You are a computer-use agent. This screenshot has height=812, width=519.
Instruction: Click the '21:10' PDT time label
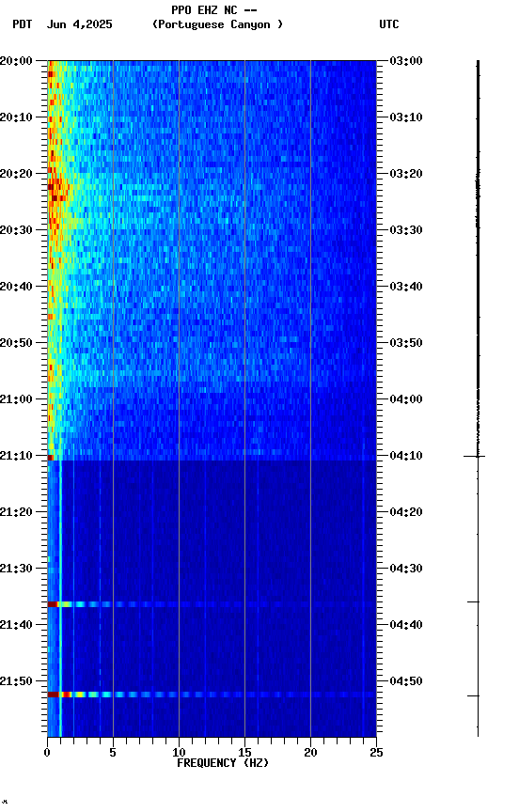pos(16,456)
